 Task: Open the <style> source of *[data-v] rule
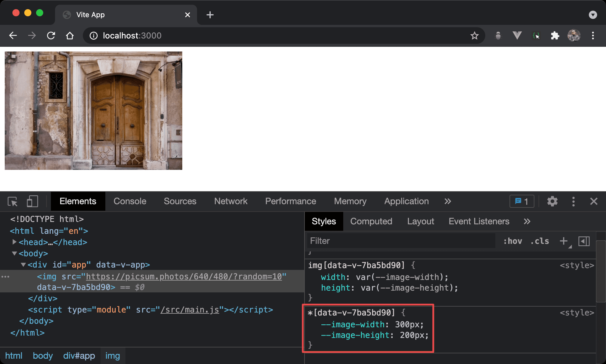(x=577, y=313)
